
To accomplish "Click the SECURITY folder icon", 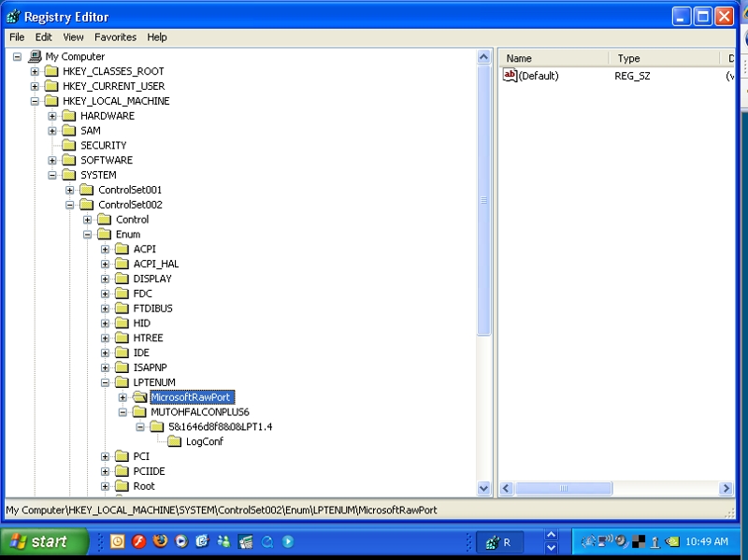I will (69, 145).
